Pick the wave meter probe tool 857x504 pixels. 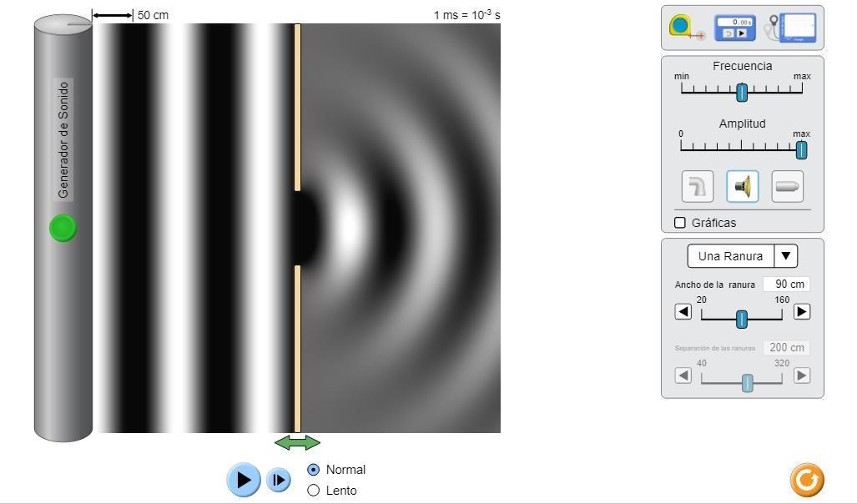pyautogui.click(x=791, y=28)
